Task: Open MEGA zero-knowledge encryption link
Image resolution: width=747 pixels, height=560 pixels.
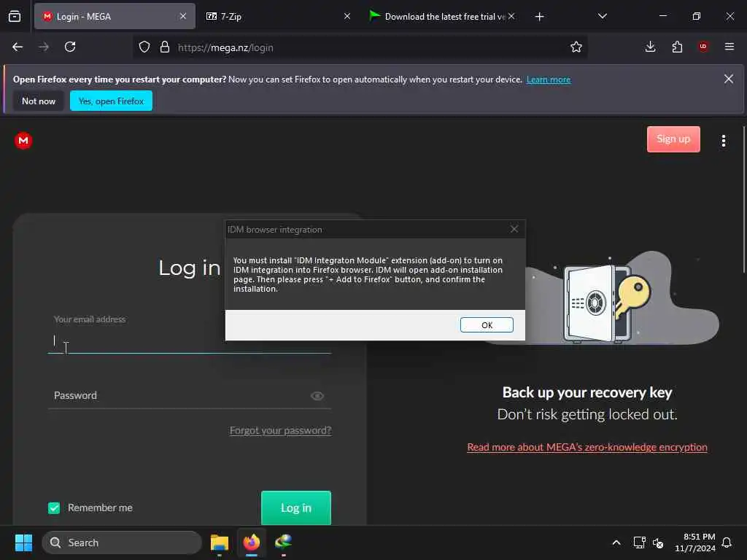Action: coord(587,447)
